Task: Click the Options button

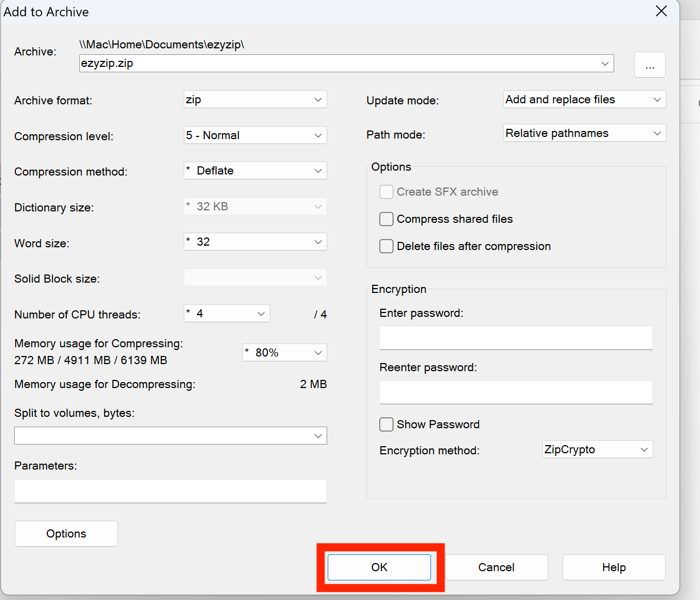Action: [x=66, y=533]
